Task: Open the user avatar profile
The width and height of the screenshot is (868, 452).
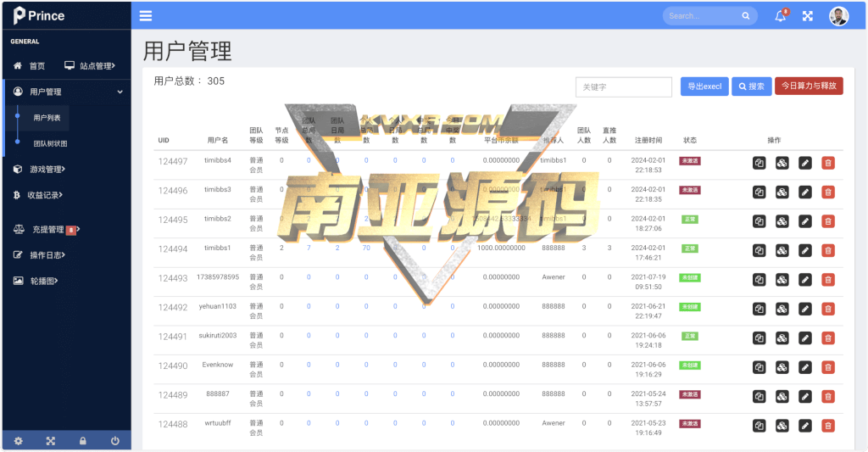Action: tap(838, 16)
